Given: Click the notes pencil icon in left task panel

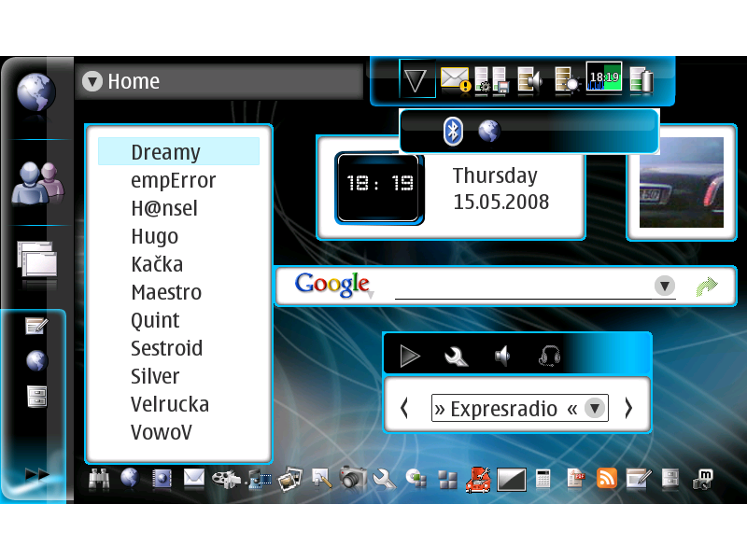Looking at the screenshot, I should tap(36, 326).
